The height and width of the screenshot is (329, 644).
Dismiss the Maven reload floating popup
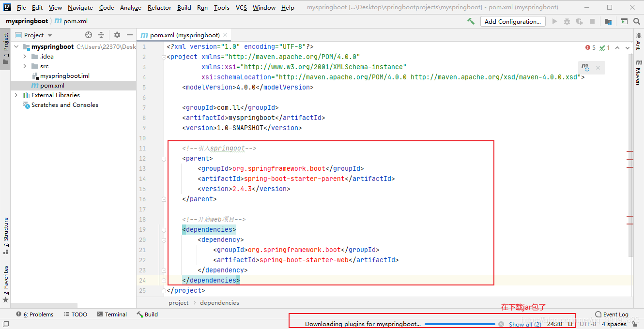click(598, 68)
